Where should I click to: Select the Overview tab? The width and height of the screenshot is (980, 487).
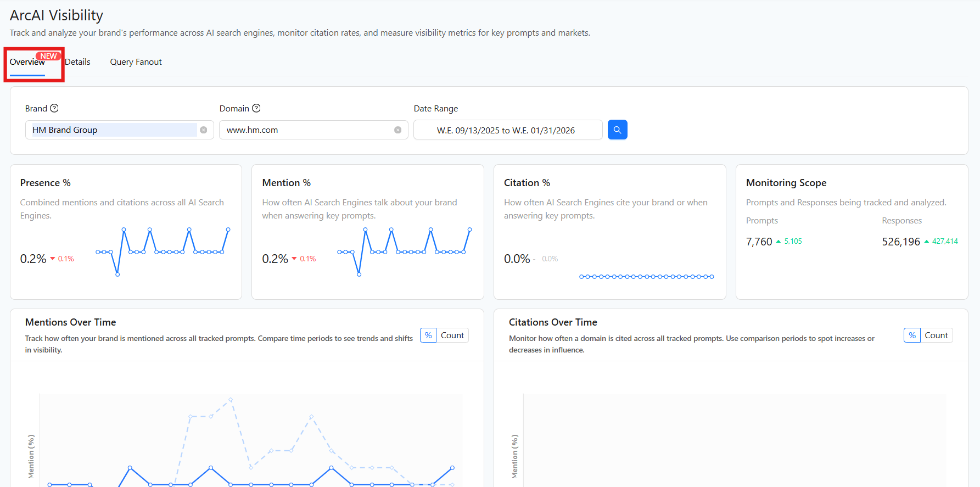click(x=27, y=62)
